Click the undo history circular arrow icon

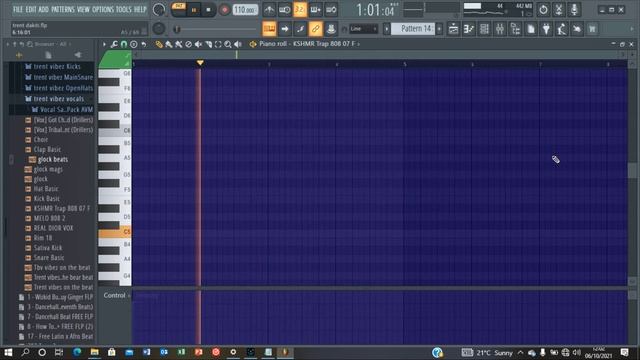(x=543, y=9)
